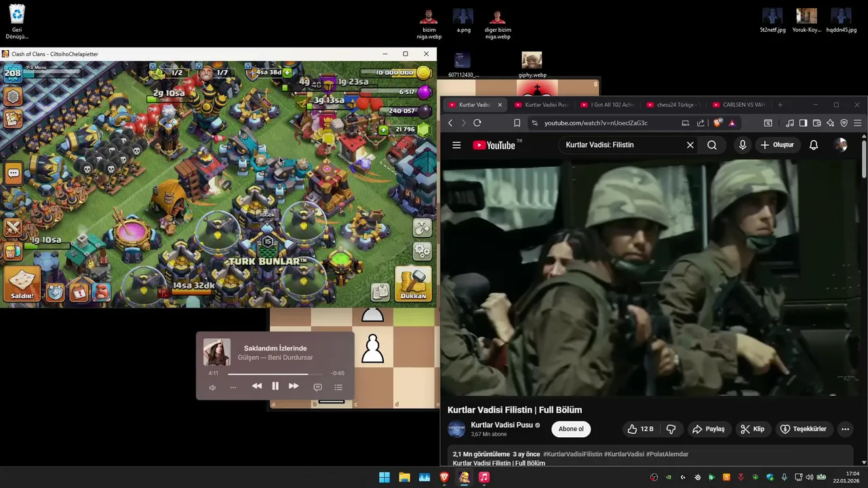
Task: Start voice search with the microphone
Action: [743, 145]
